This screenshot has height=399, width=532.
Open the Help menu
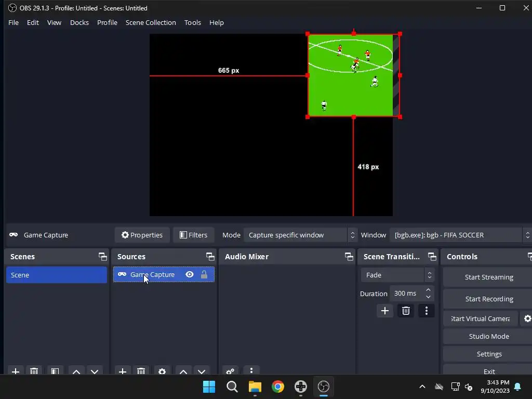[x=217, y=22]
